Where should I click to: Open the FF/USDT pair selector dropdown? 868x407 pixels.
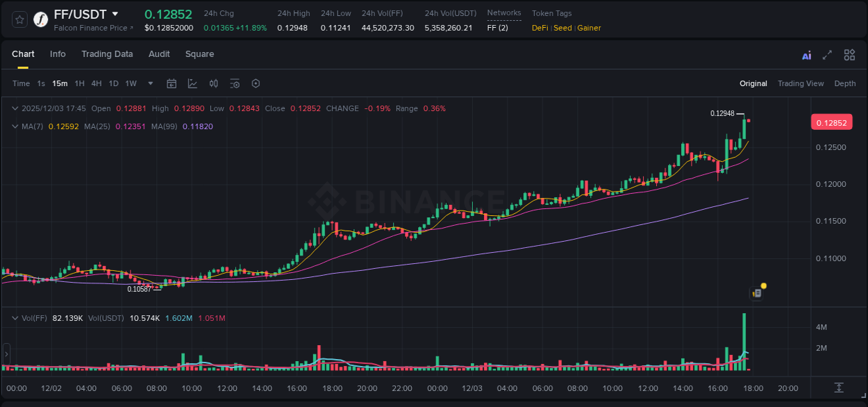(x=115, y=13)
